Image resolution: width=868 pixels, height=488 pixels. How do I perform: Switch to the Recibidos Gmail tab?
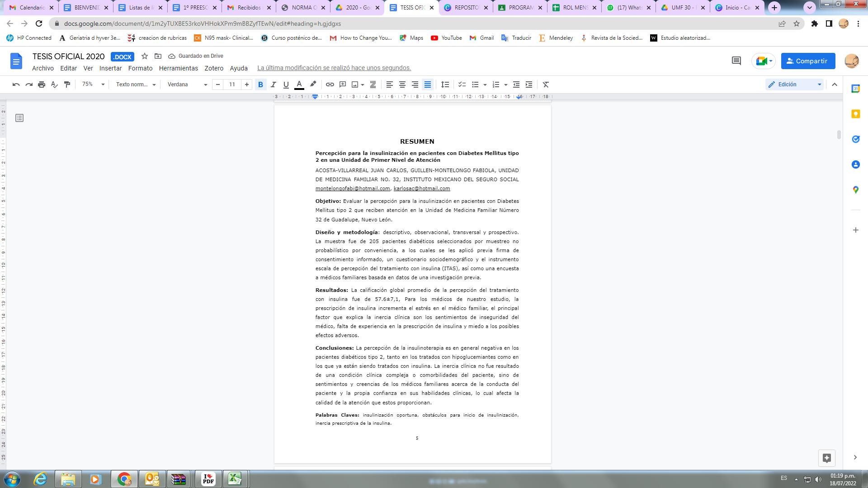coord(249,8)
